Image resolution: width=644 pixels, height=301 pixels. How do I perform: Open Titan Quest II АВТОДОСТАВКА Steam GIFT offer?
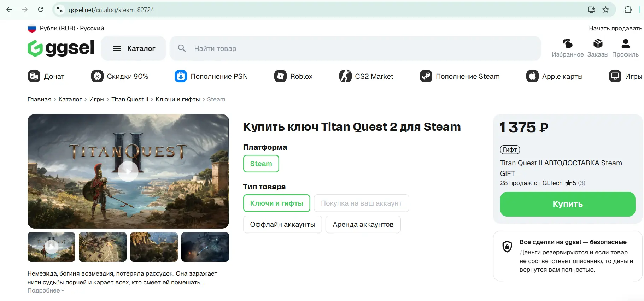point(561,168)
